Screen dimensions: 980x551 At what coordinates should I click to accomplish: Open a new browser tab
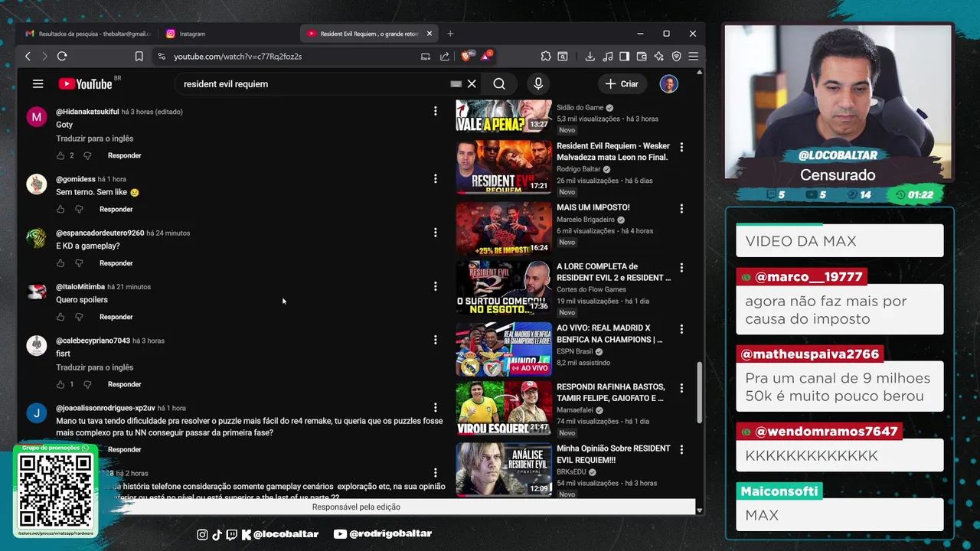[450, 34]
